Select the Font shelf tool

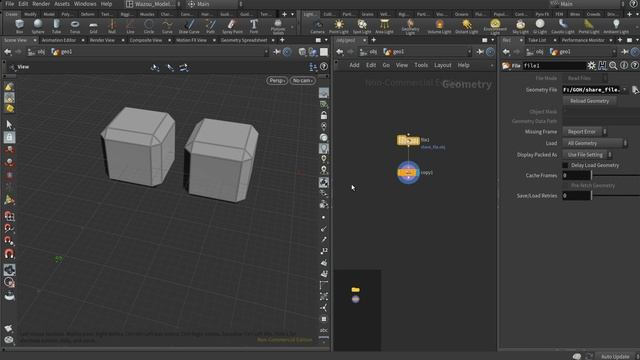pyautogui.click(x=254, y=26)
